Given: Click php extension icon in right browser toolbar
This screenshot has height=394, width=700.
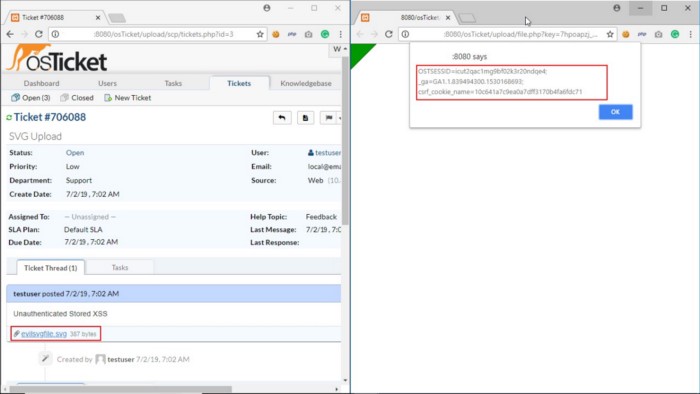Looking at the screenshot, I should point(642,34).
